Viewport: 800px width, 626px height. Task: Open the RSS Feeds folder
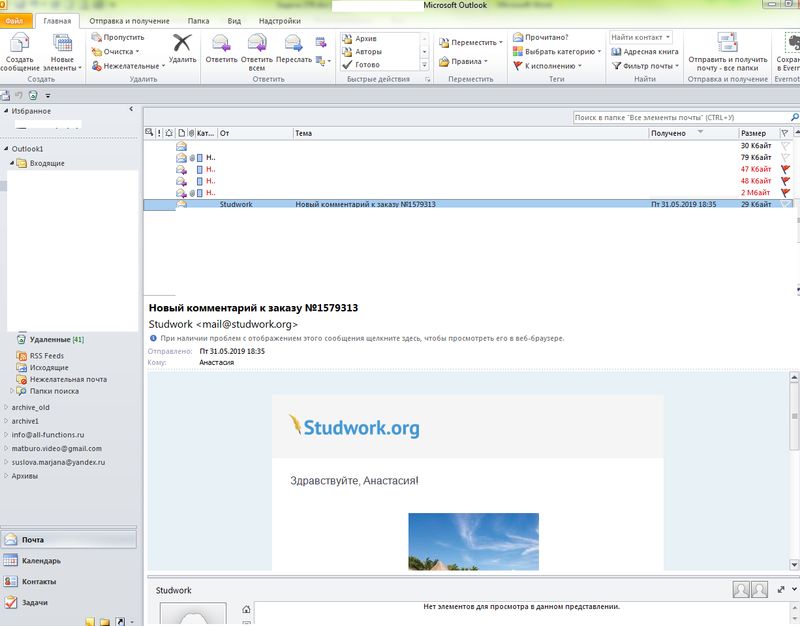tap(46, 355)
